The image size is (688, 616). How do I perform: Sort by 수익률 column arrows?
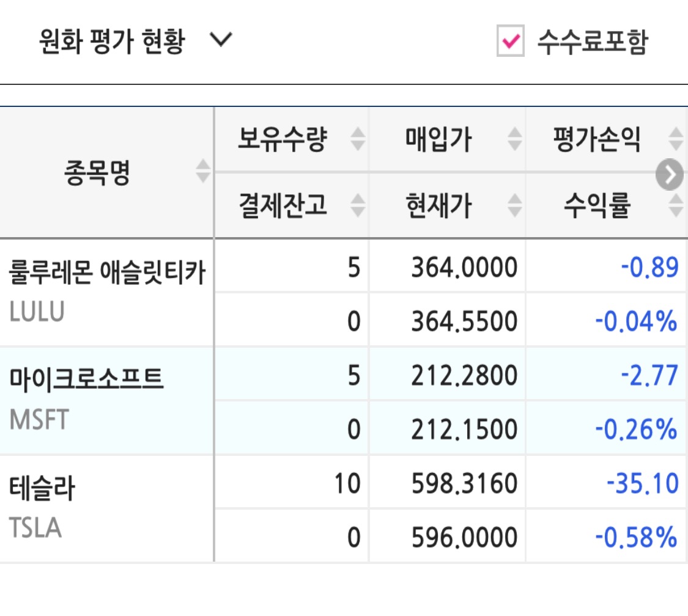point(676,205)
